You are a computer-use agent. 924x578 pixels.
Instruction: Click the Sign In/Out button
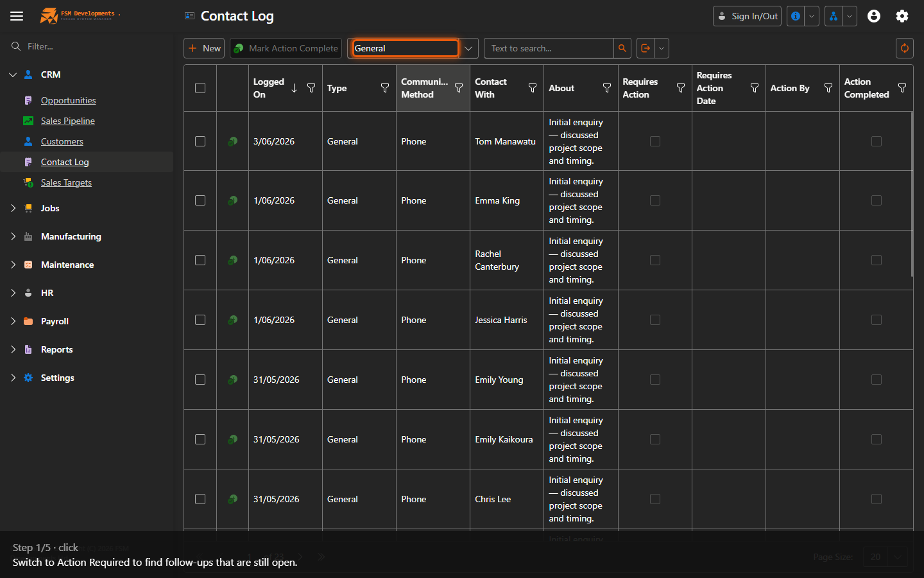coord(747,16)
